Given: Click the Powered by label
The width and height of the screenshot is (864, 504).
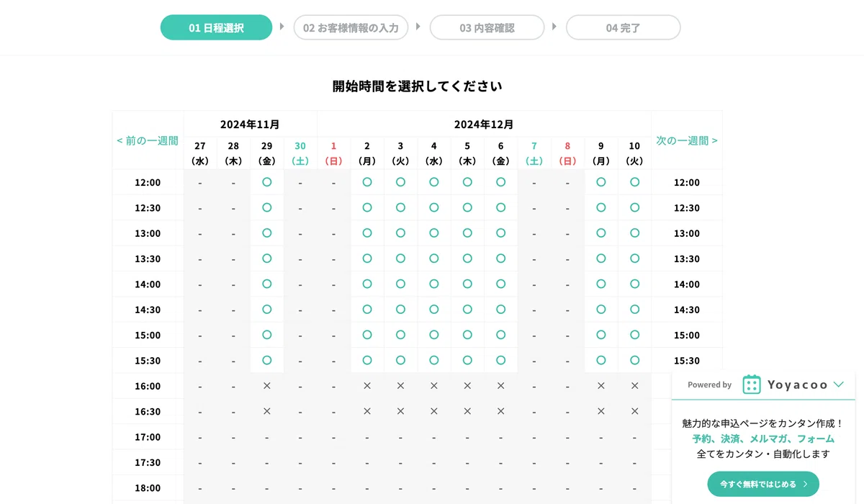Looking at the screenshot, I should tap(709, 385).
